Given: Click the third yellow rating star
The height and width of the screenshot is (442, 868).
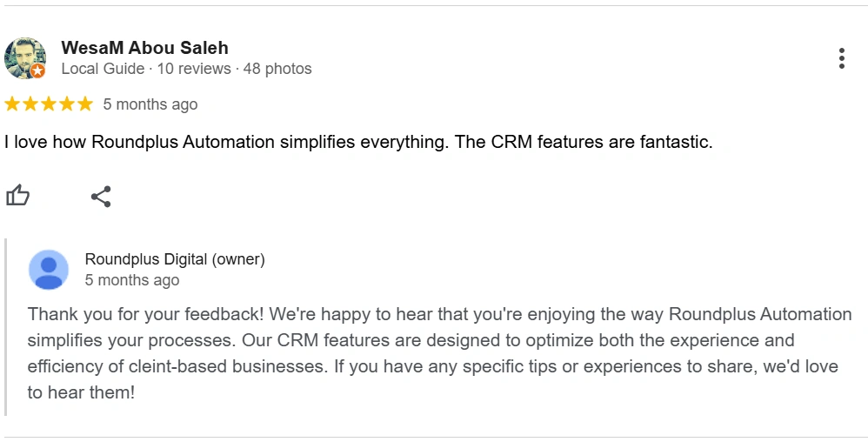Looking at the screenshot, I should pos(49,104).
